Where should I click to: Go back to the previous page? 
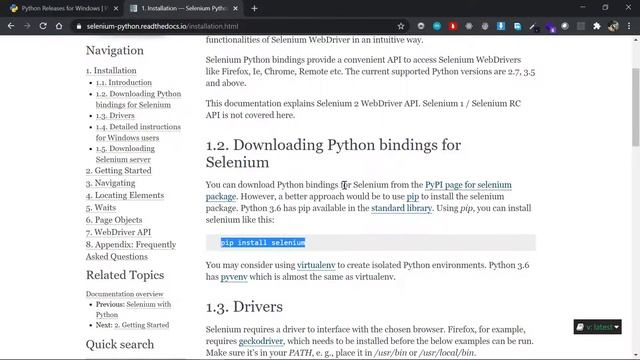(x=11, y=26)
